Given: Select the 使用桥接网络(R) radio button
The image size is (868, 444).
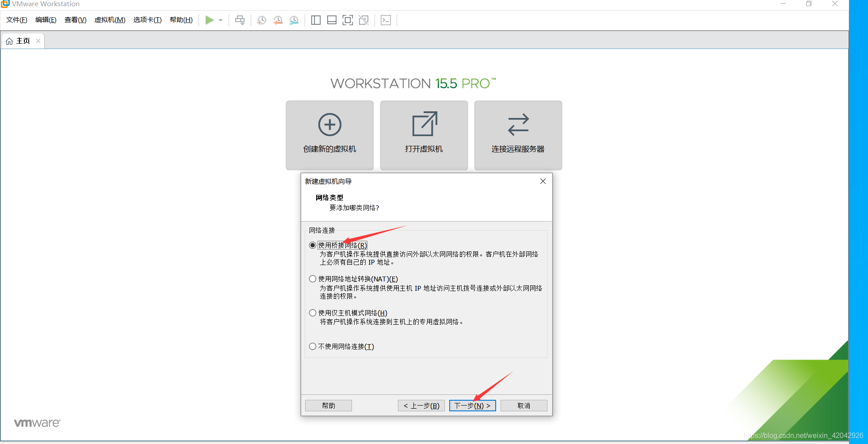Looking at the screenshot, I should click(313, 245).
